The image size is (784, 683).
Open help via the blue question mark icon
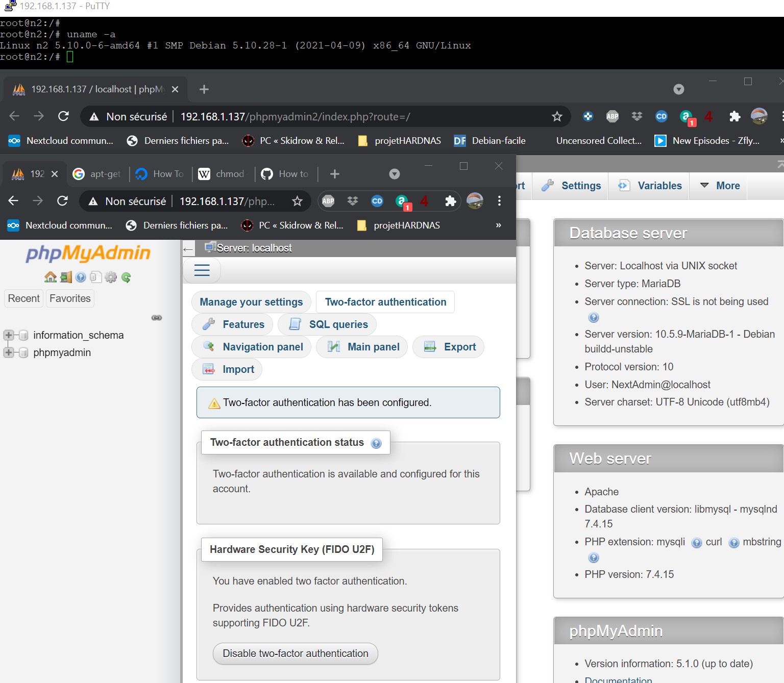pyautogui.click(x=81, y=277)
